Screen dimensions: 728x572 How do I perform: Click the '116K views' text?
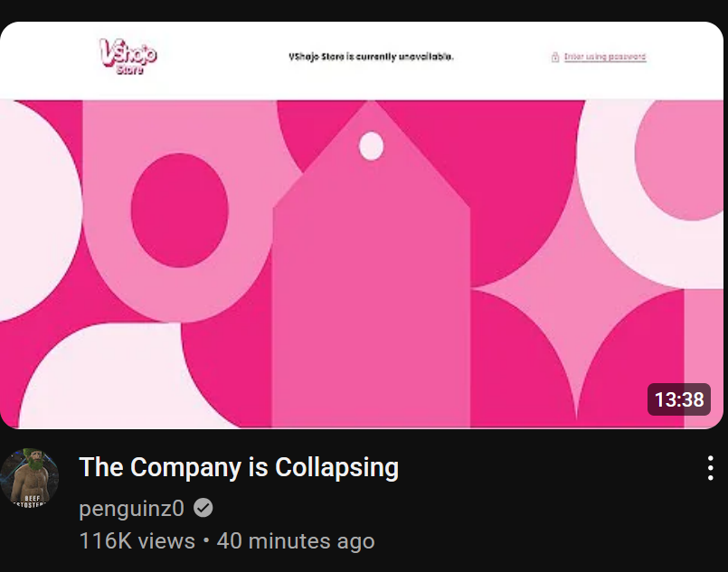[x=137, y=541]
